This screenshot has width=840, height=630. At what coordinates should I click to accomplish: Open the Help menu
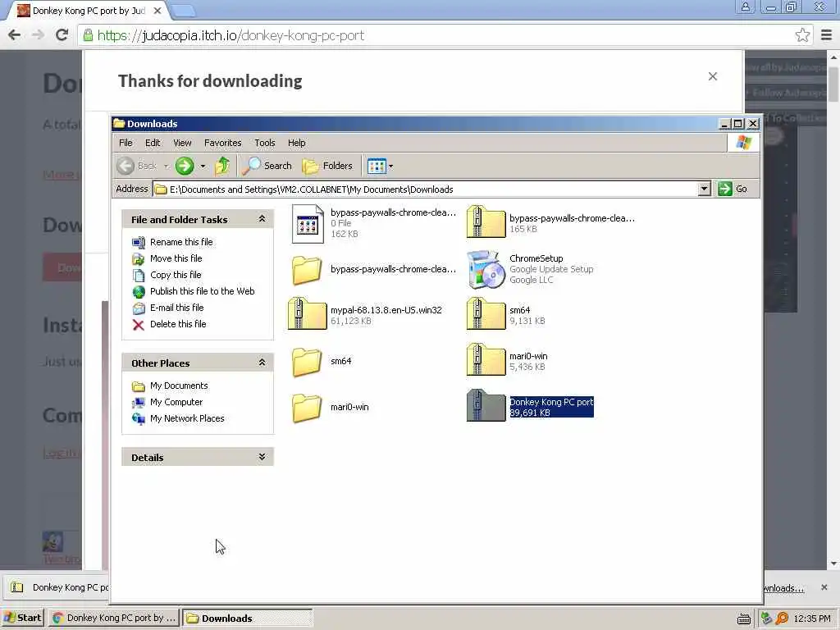click(296, 143)
